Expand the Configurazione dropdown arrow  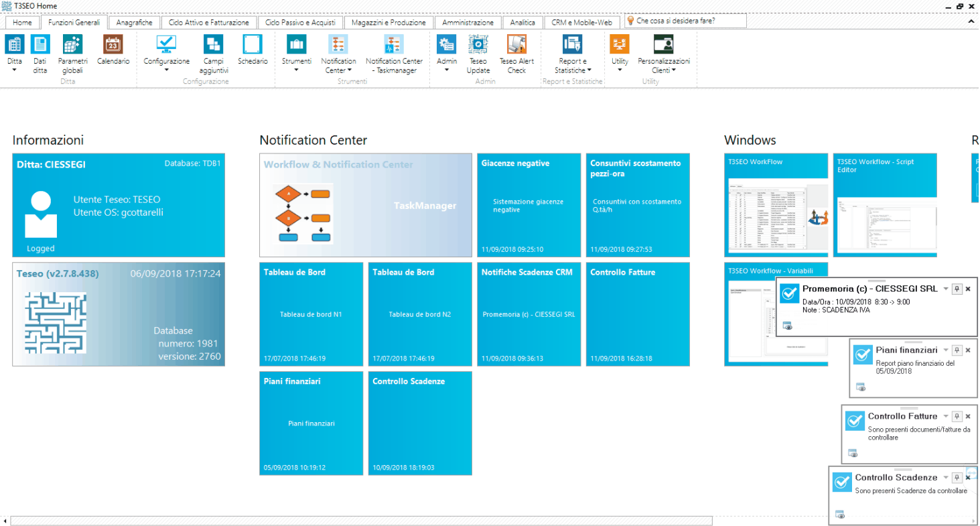coord(166,69)
